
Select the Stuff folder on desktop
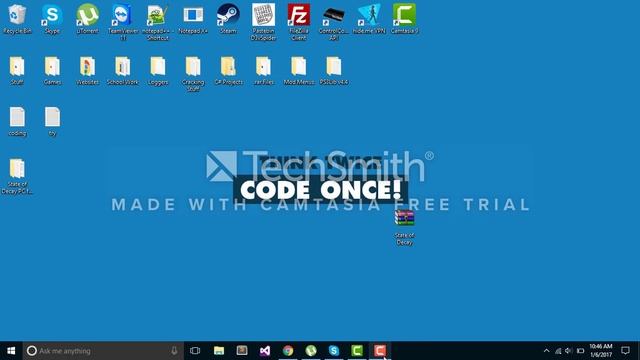(17, 70)
